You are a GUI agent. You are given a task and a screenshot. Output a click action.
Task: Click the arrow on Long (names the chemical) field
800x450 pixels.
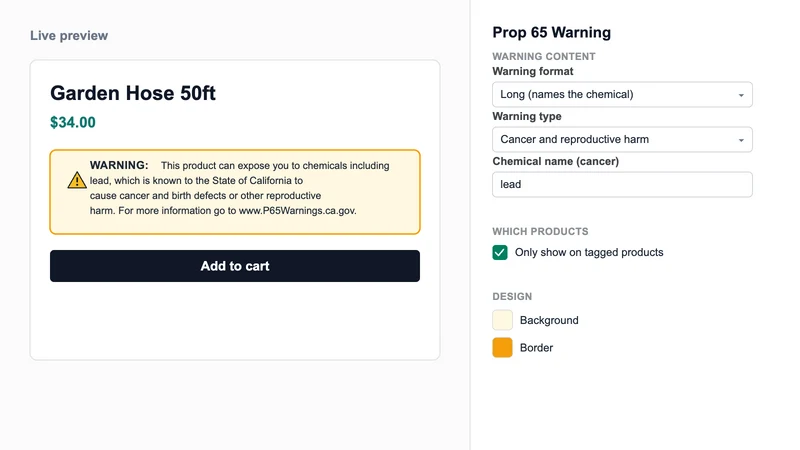[x=741, y=95]
